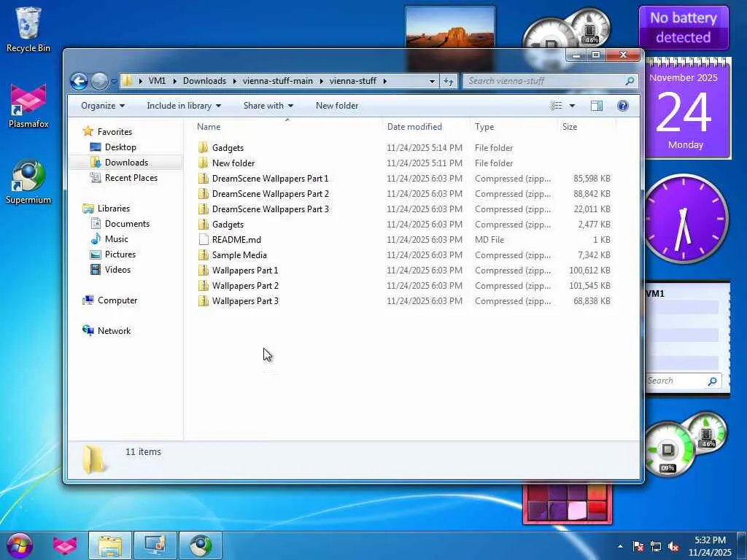Open Recent Places in Favorites

(x=131, y=178)
